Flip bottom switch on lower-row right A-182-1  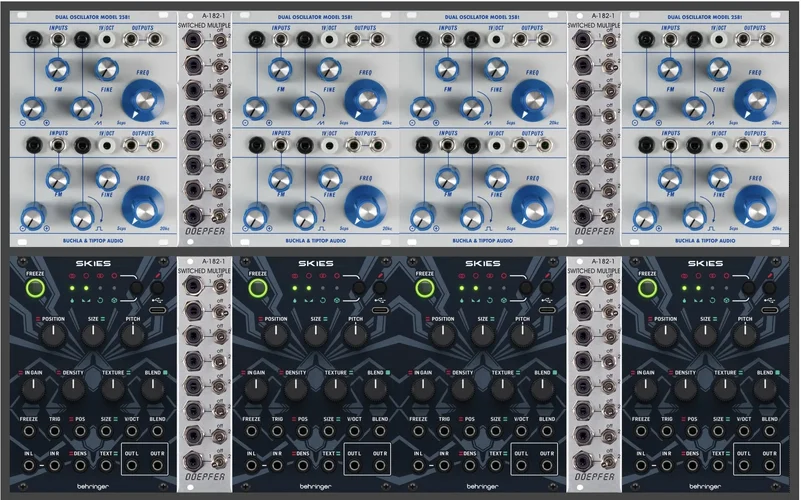click(x=609, y=463)
